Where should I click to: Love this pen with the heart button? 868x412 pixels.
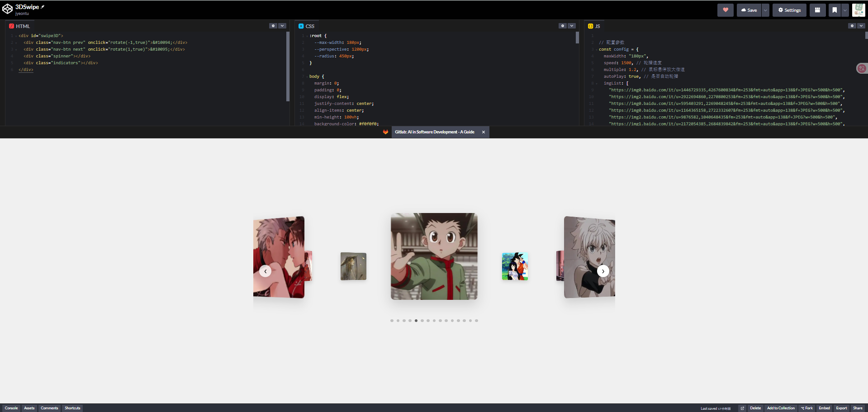pos(725,10)
